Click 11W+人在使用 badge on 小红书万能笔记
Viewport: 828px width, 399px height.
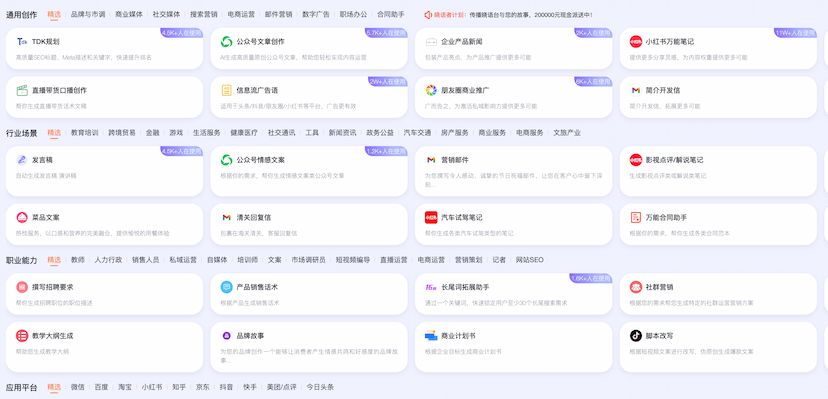[x=795, y=33]
